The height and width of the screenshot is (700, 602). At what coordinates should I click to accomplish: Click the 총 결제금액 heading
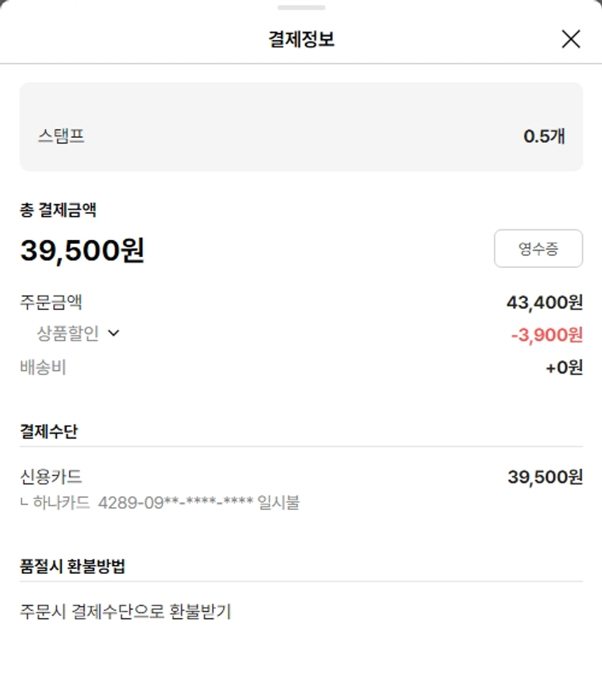(59, 210)
